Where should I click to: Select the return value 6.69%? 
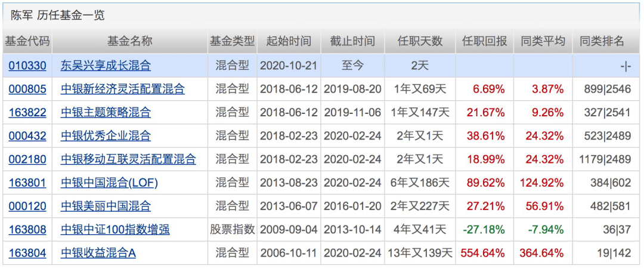(x=488, y=89)
